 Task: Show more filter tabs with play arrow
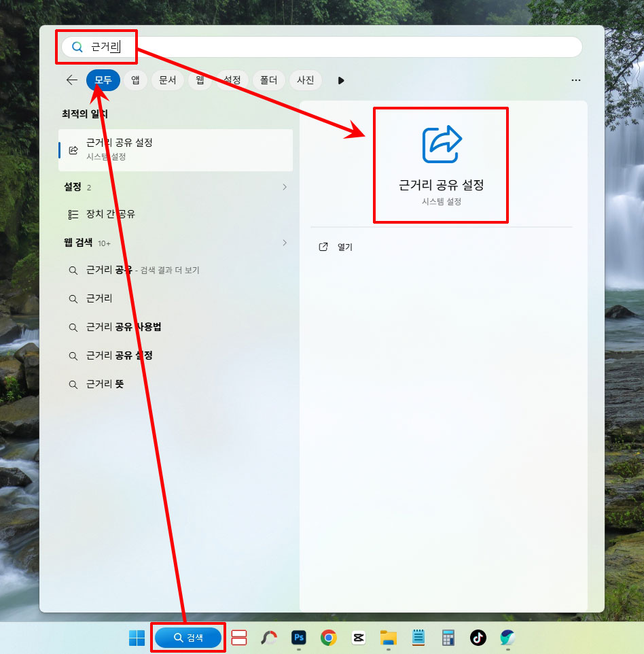pyautogui.click(x=341, y=80)
